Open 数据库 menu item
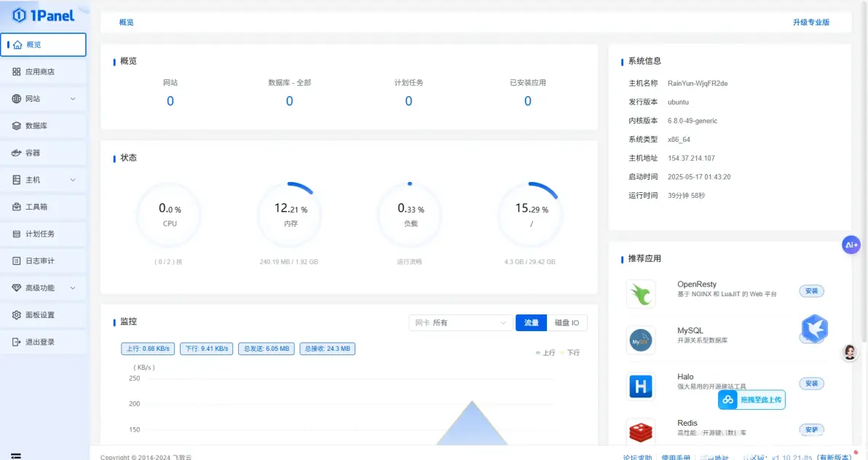The height and width of the screenshot is (460, 868). (x=43, y=126)
